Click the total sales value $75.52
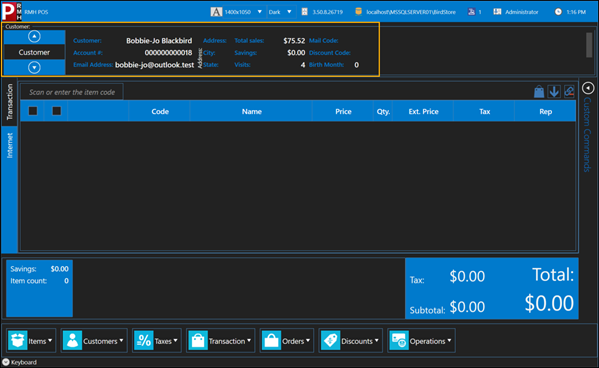This screenshot has height=368, width=599. [294, 41]
